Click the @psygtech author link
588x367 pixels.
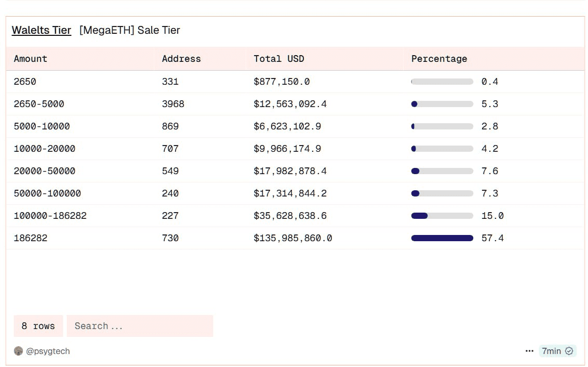(48, 351)
